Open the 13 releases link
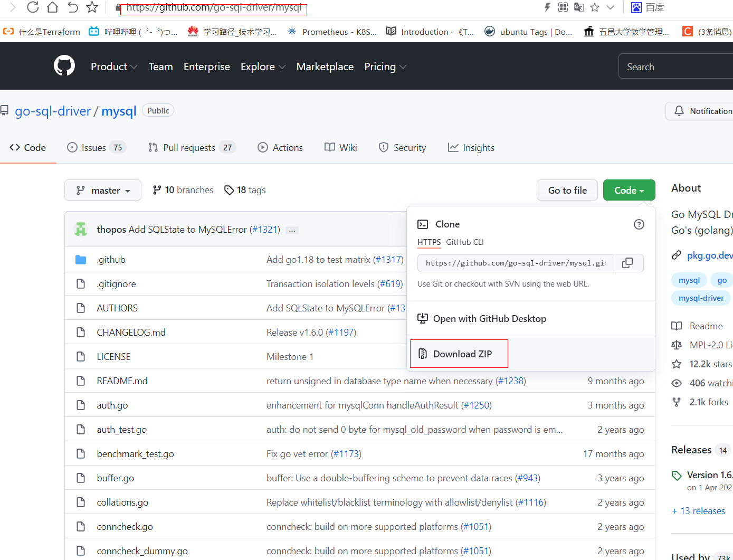Screen dimensions: 733x560 pos(698,511)
